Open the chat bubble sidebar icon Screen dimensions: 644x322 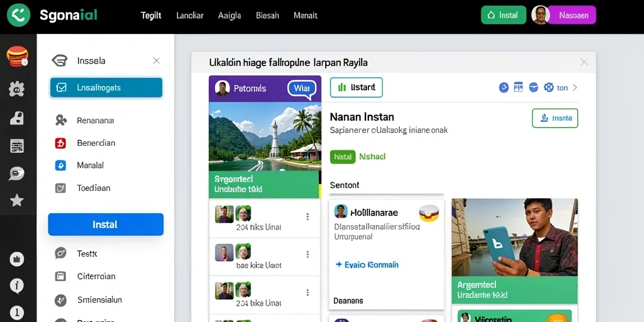(x=17, y=174)
